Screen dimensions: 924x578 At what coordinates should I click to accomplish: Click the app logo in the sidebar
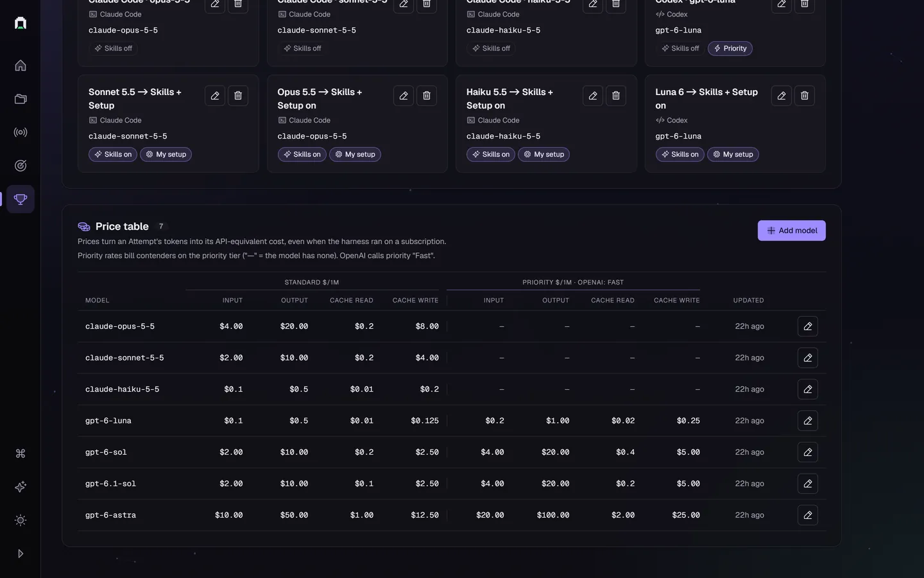coord(21,23)
